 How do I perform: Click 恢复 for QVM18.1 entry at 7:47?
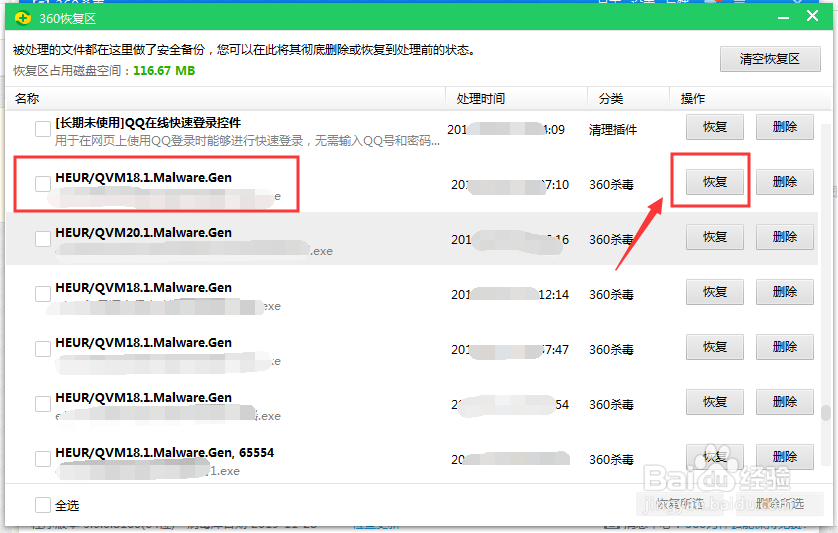(715, 347)
